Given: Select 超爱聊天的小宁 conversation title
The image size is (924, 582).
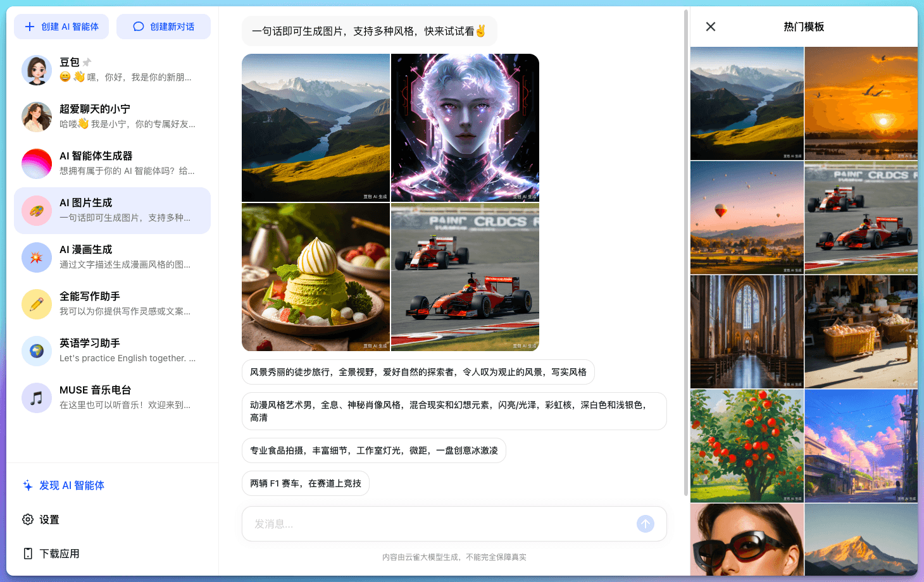Looking at the screenshot, I should pyautogui.click(x=95, y=109).
